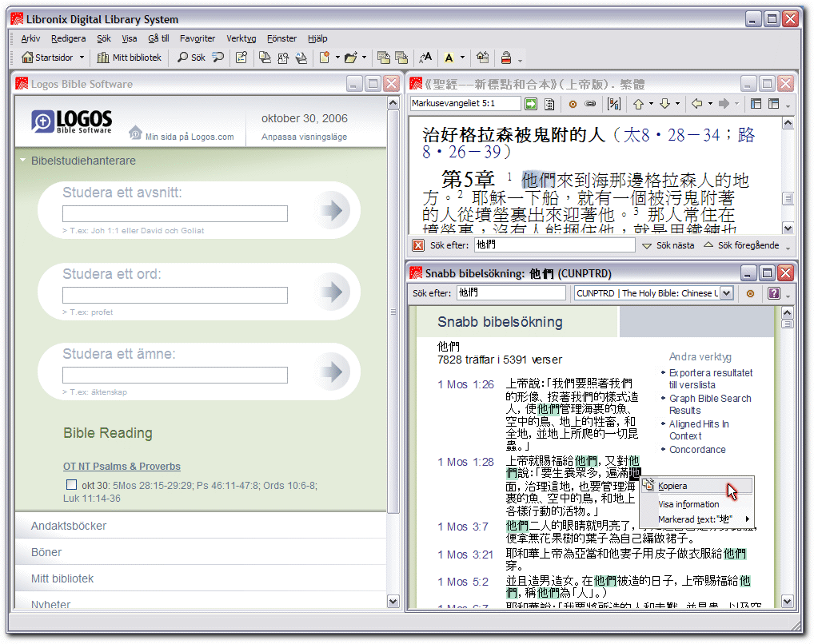Open the Visa menu

130,38
